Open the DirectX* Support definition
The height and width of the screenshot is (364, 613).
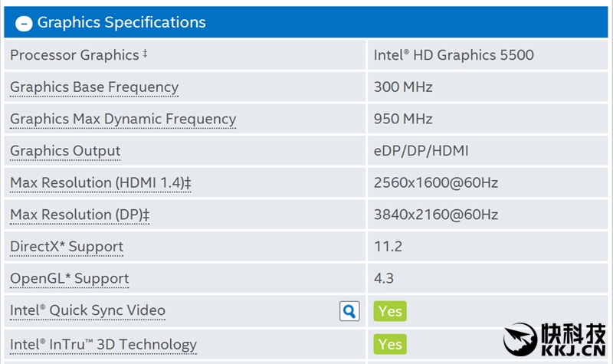tap(67, 247)
